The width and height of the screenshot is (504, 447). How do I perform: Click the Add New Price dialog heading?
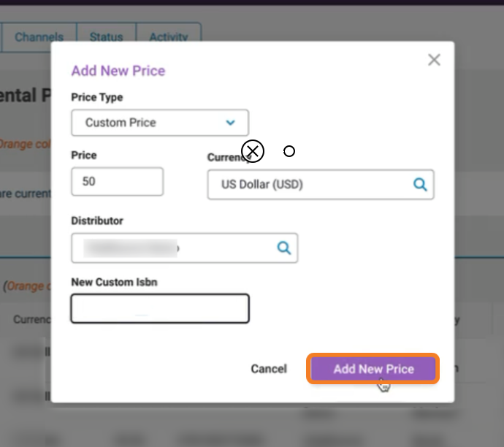[x=118, y=71]
